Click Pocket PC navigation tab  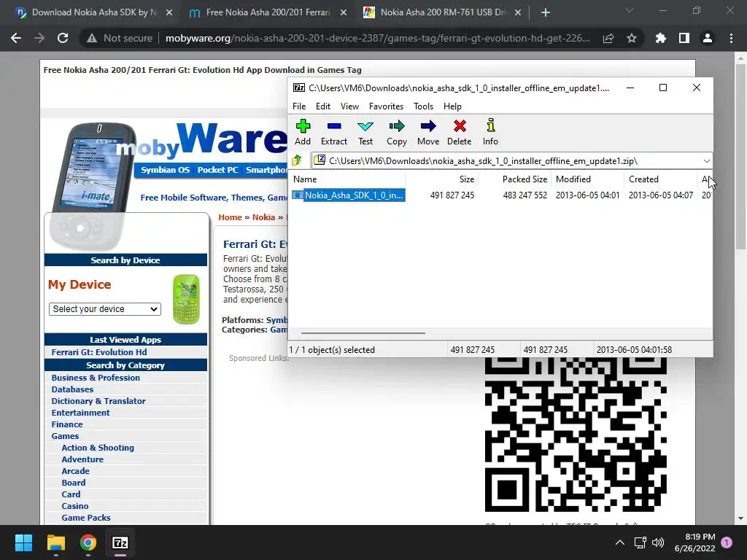pos(217,170)
